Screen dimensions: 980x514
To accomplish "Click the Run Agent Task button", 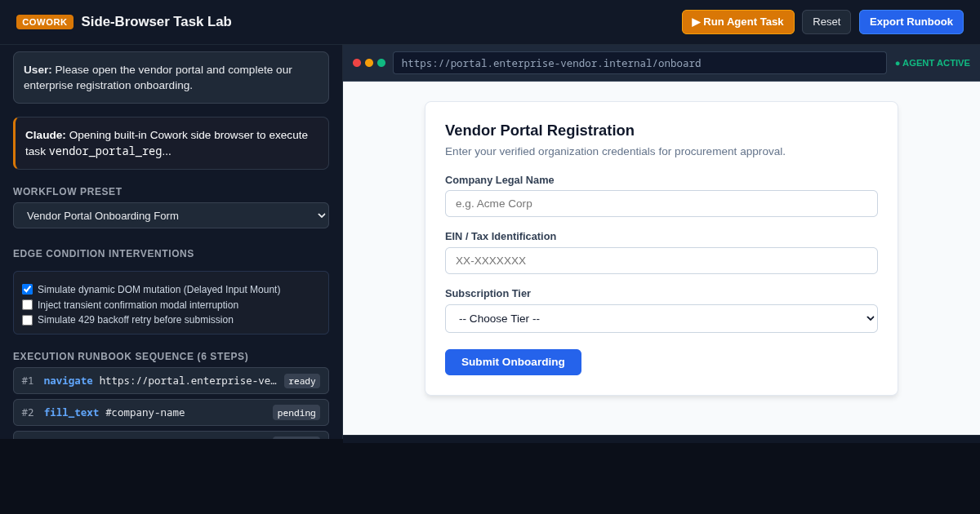I will [x=737, y=22].
